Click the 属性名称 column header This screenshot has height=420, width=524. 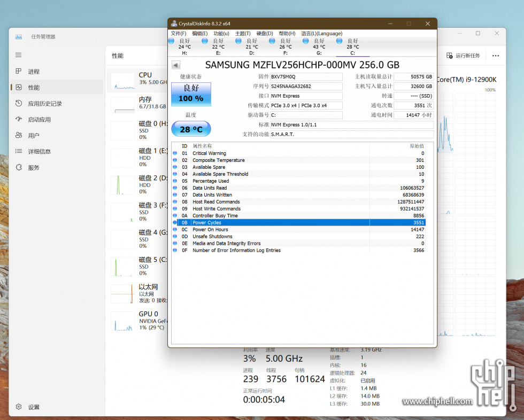[280, 146]
